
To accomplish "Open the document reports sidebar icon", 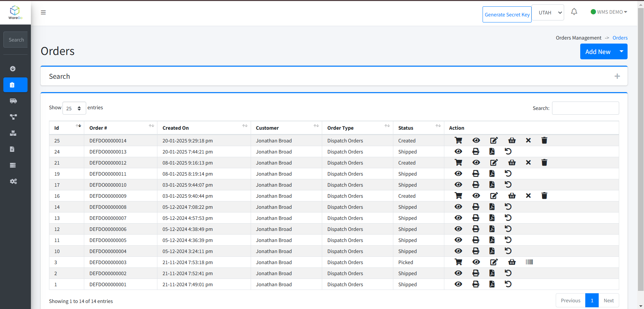I will [12, 149].
